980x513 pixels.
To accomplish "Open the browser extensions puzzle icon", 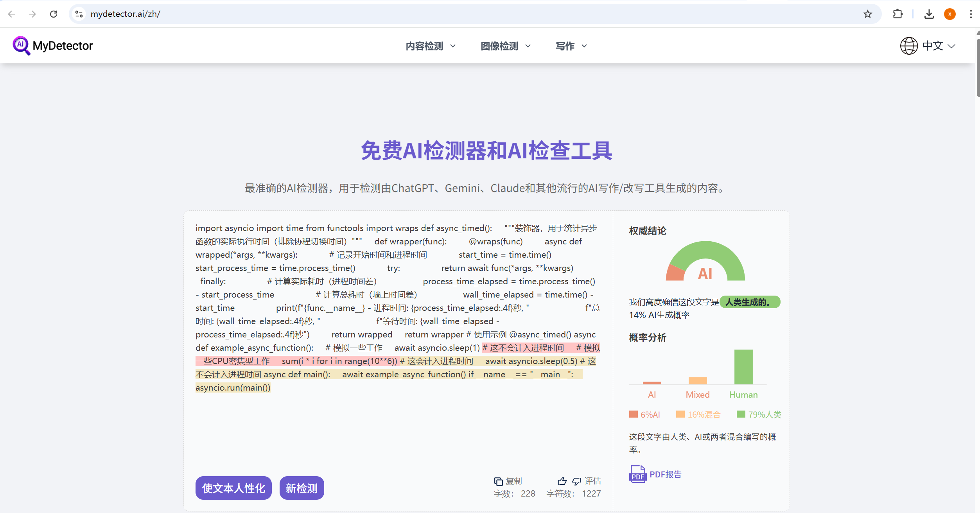I will pyautogui.click(x=898, y=14).
